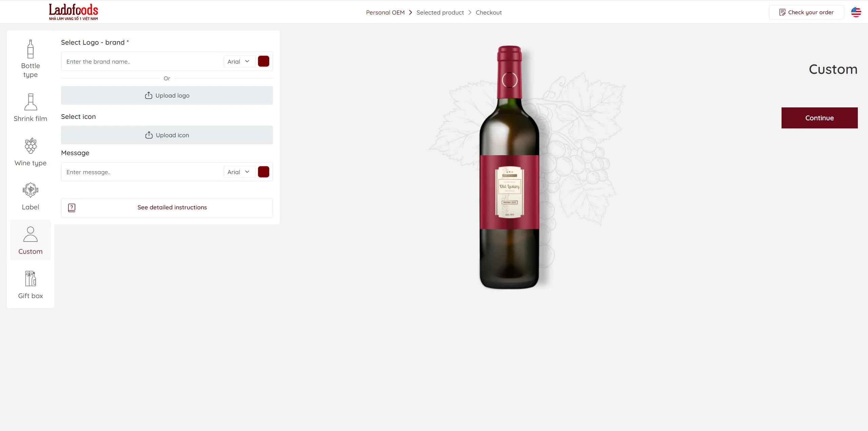Click the Ladofoods logo
The image size is (868, 431).
coord(73,12)
